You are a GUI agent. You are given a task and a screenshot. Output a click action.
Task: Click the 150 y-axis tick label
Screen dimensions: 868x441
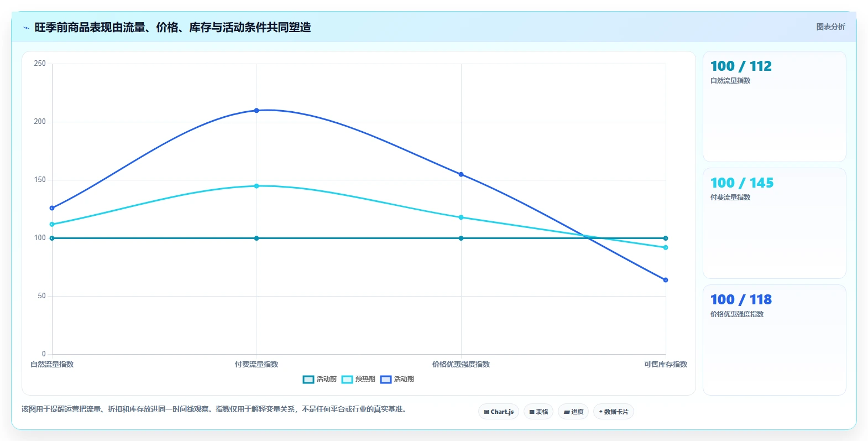point(40,180)
